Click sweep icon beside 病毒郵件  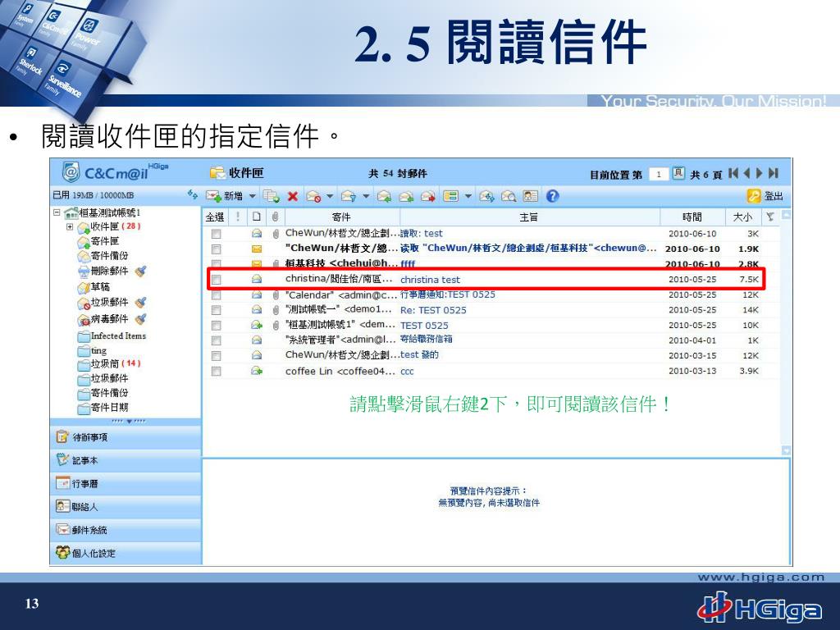point(141,319)
